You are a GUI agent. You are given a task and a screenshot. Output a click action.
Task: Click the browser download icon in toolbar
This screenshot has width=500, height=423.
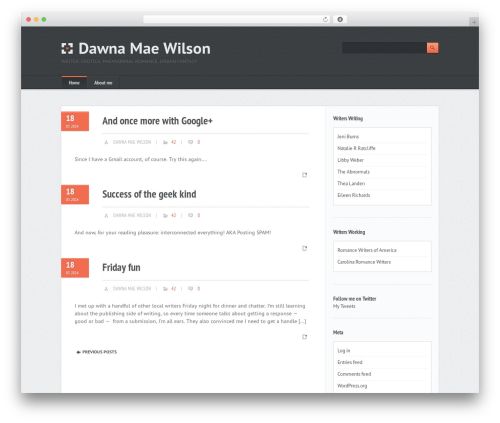coord(340,19)
